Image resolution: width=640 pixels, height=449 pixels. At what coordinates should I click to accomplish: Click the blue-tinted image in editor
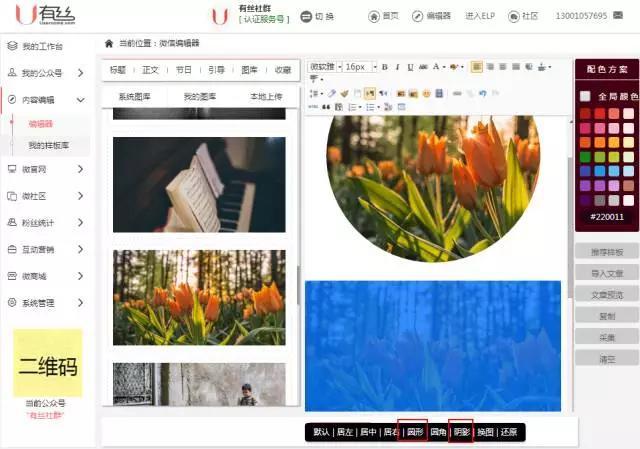(x=433, y=346)
